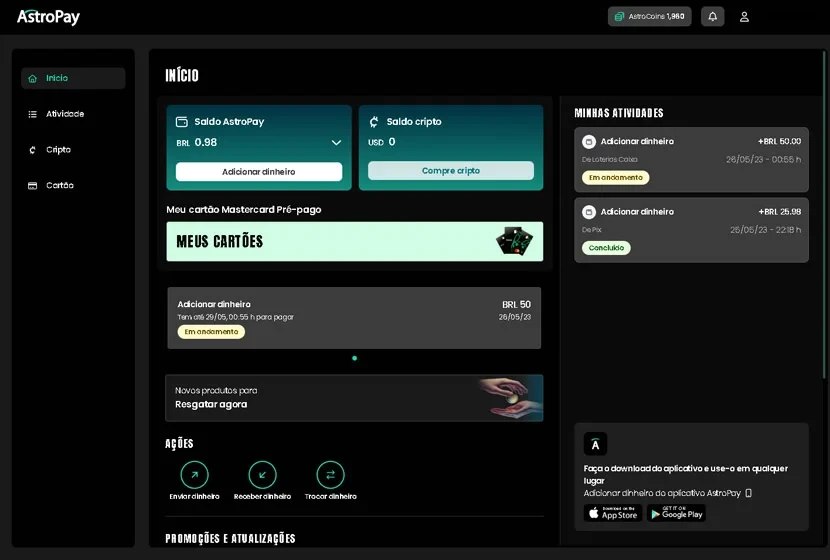Click the wallet icon in Saldo AstroPay
Viewport: 830px width, 560px height.
(182, 122)
